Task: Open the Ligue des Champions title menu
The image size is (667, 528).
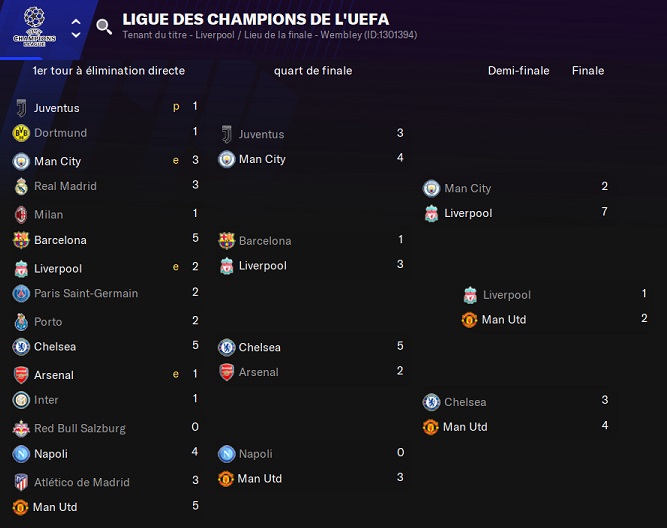Action: click(256, 19)
